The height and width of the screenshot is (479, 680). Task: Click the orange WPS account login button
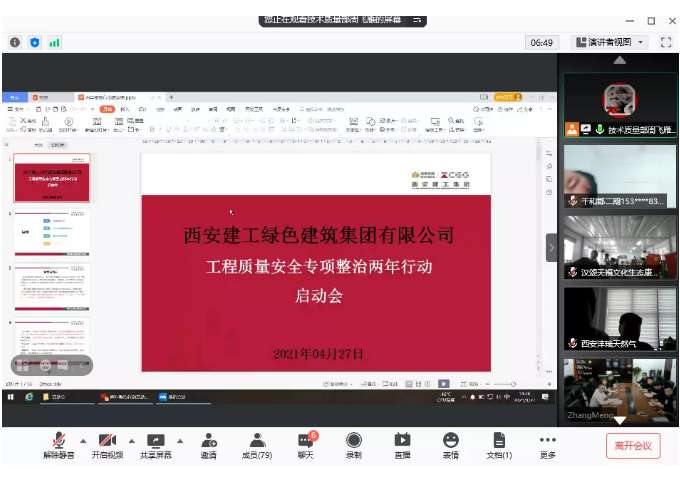point(507,97)
